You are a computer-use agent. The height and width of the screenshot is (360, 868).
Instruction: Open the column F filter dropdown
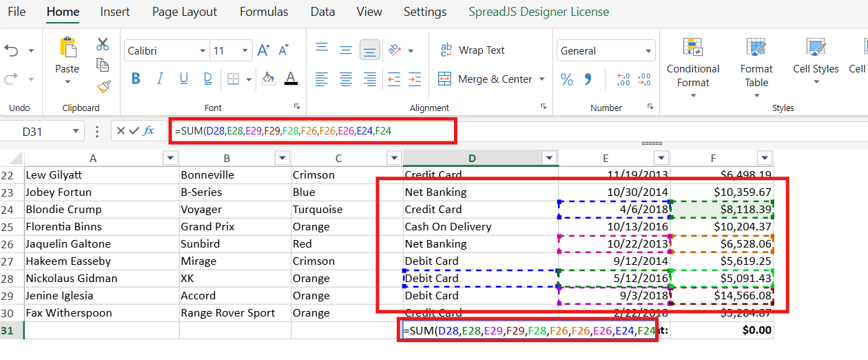765,158
